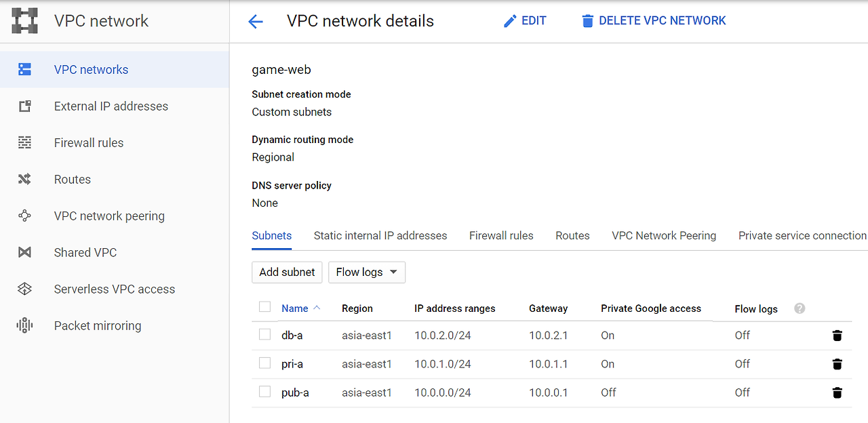Click DELETE VPC NETWORK button

tap(654, 21)
